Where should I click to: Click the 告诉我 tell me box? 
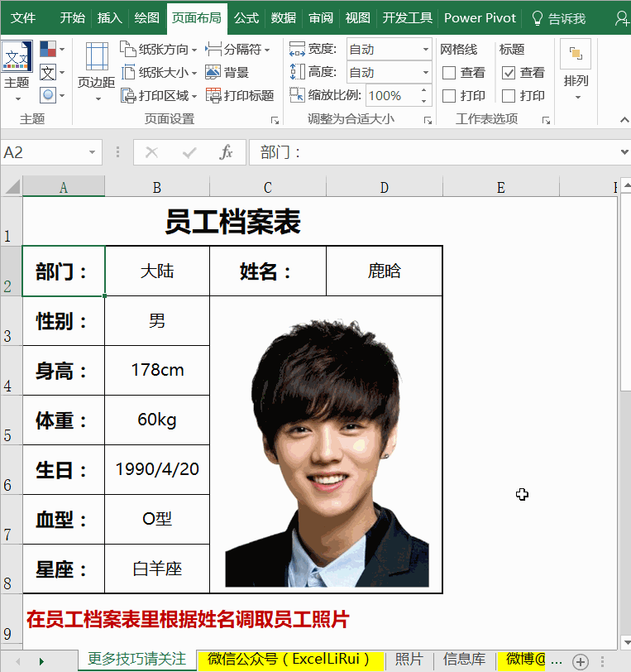(558, 18)
